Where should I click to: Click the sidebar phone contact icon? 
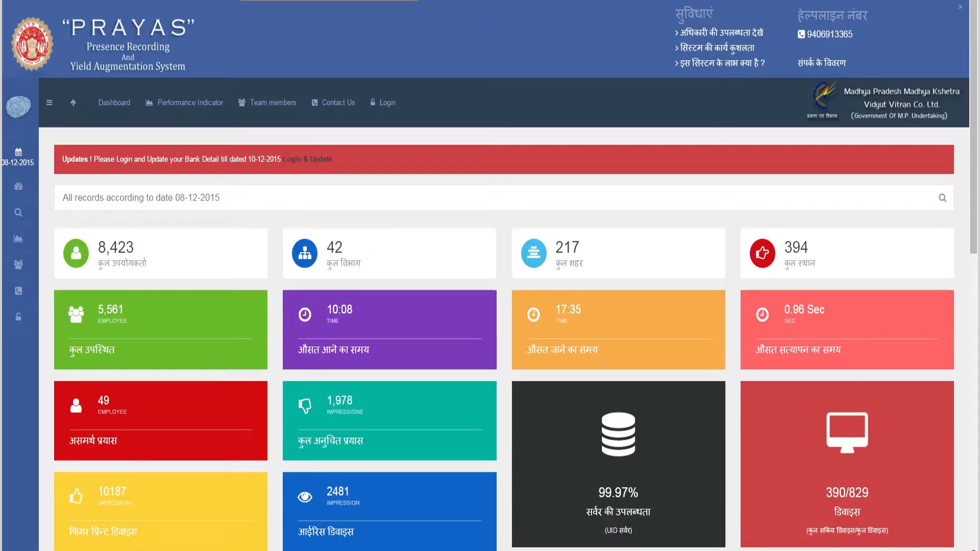(x=18, y=291)
